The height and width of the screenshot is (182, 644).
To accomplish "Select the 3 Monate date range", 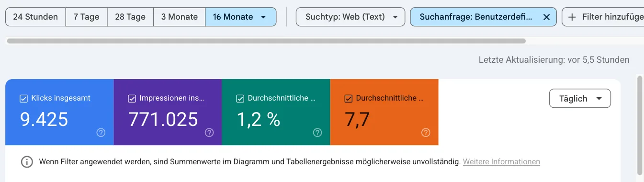I will (x=179, y=17).
